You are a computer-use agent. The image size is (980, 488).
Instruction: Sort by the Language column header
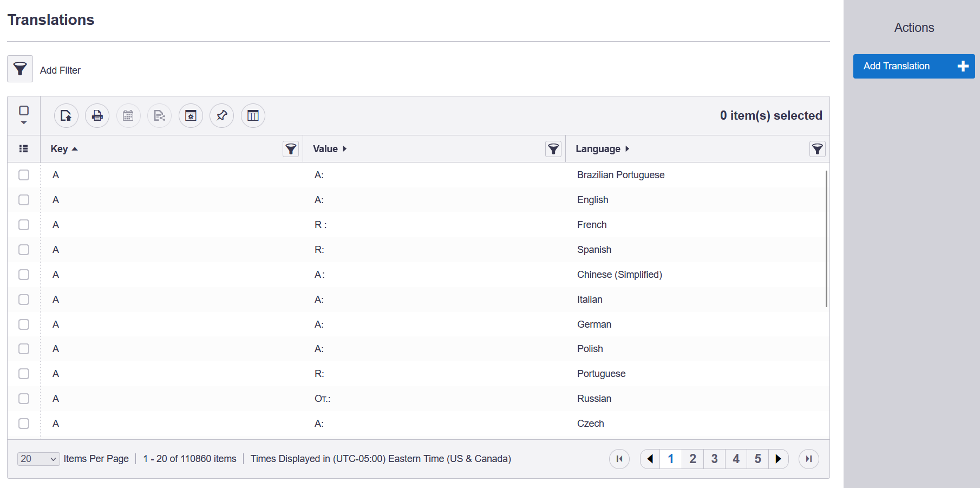coord(602,149)
